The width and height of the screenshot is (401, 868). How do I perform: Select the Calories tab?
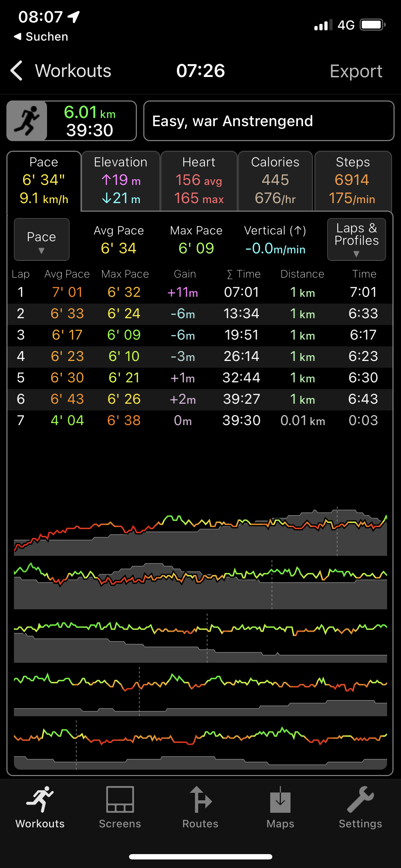click(275, 181)
